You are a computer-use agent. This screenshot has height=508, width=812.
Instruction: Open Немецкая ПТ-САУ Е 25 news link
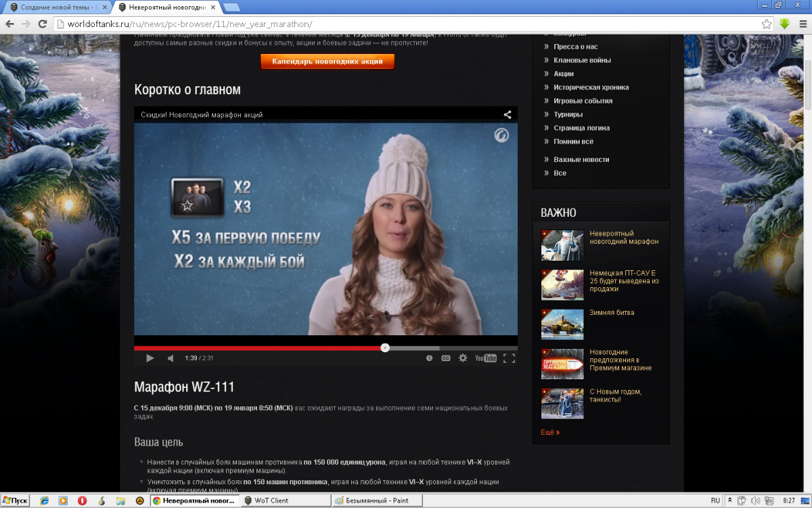[x=624, y=280]
